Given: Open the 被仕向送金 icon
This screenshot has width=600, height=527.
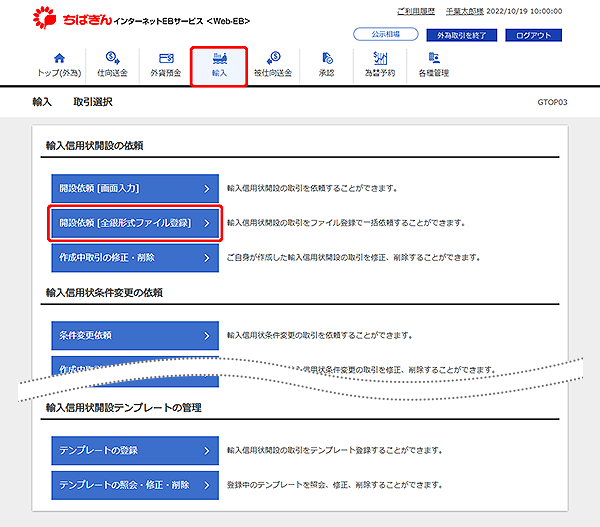Looking at the screenshot, I should point(273,58).
